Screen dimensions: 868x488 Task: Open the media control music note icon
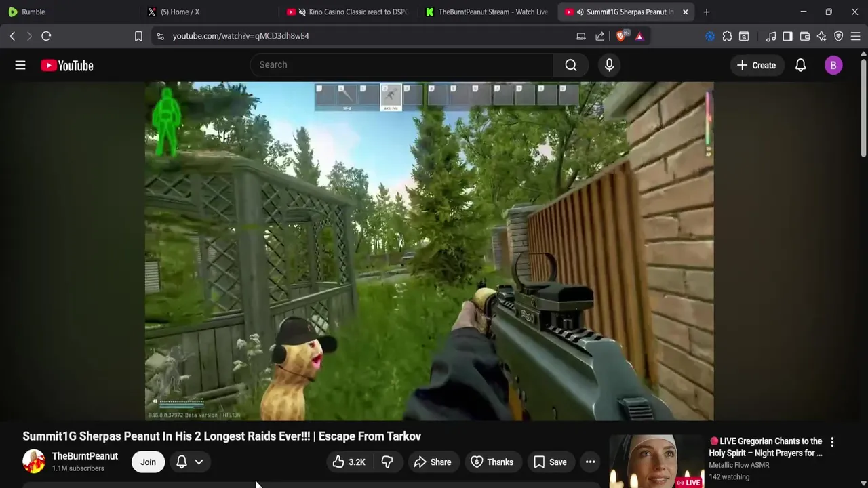[771, 36]
